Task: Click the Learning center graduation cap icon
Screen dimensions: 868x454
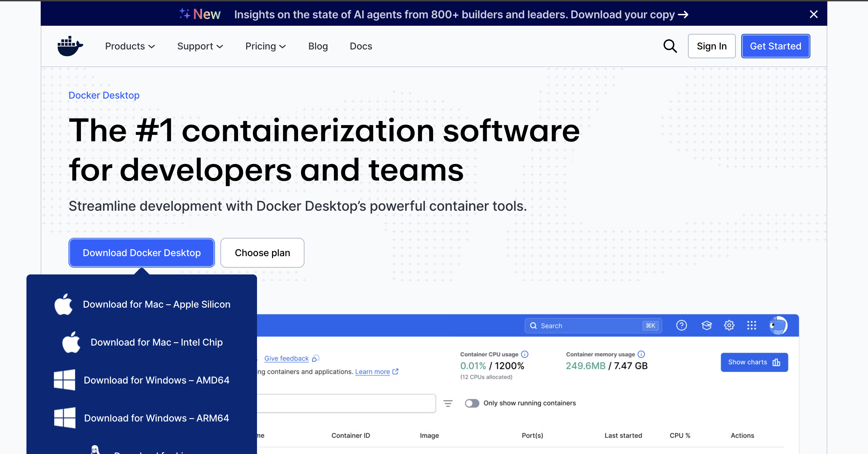Action: pos(707,326)
